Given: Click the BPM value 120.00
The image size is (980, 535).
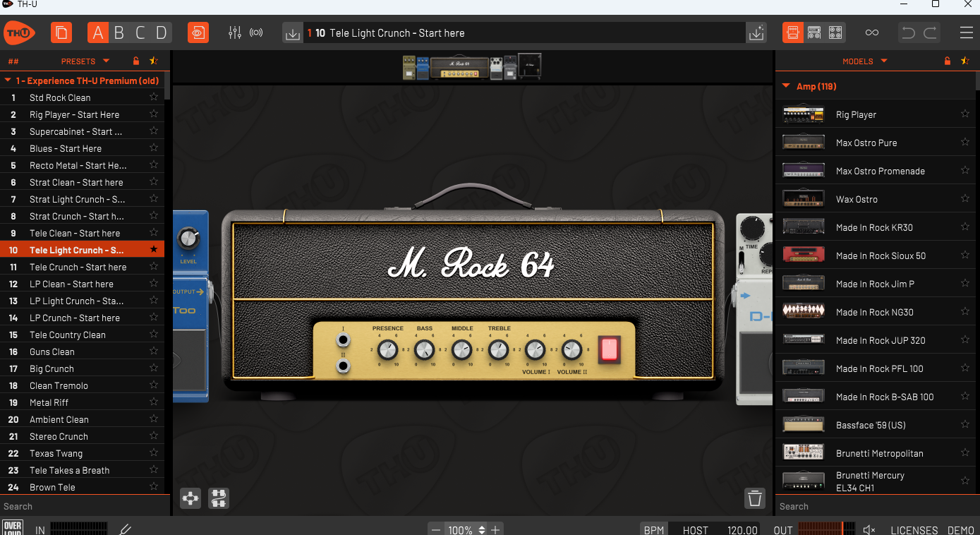Looking at the screenshot, I should click(742, 530).
